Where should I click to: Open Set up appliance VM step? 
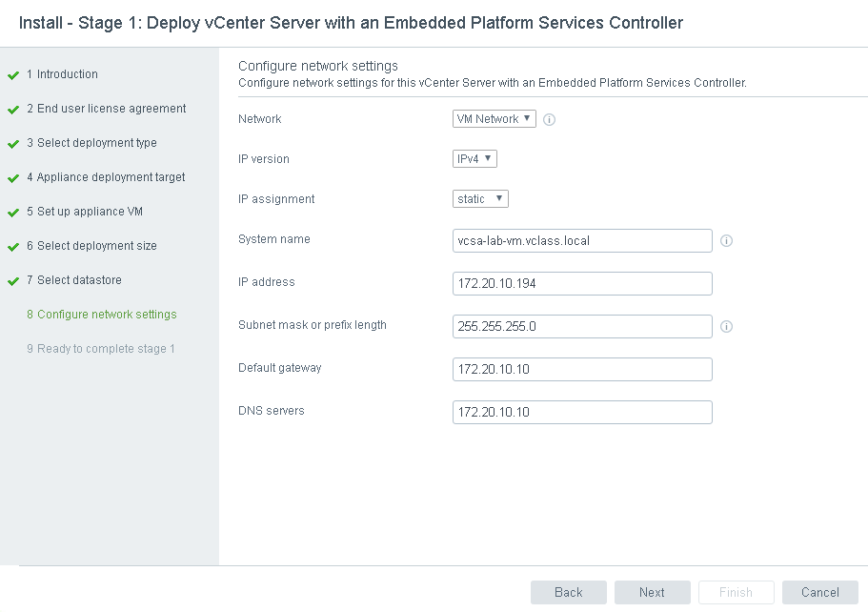(90, 212)
